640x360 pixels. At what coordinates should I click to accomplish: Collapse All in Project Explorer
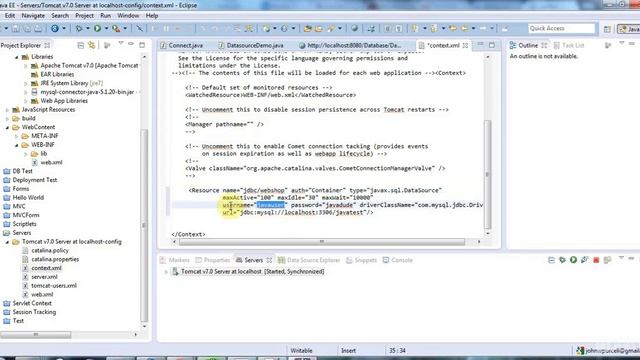coord(80,45)
